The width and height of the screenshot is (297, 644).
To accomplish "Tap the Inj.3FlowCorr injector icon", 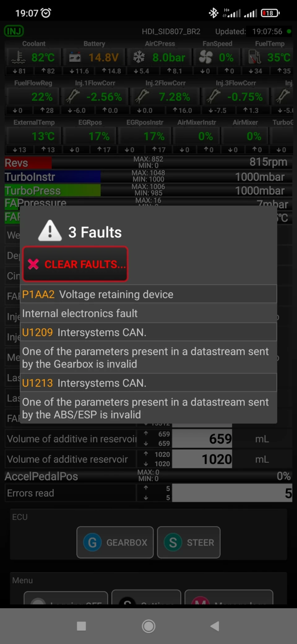I will [x=213, y=96].
